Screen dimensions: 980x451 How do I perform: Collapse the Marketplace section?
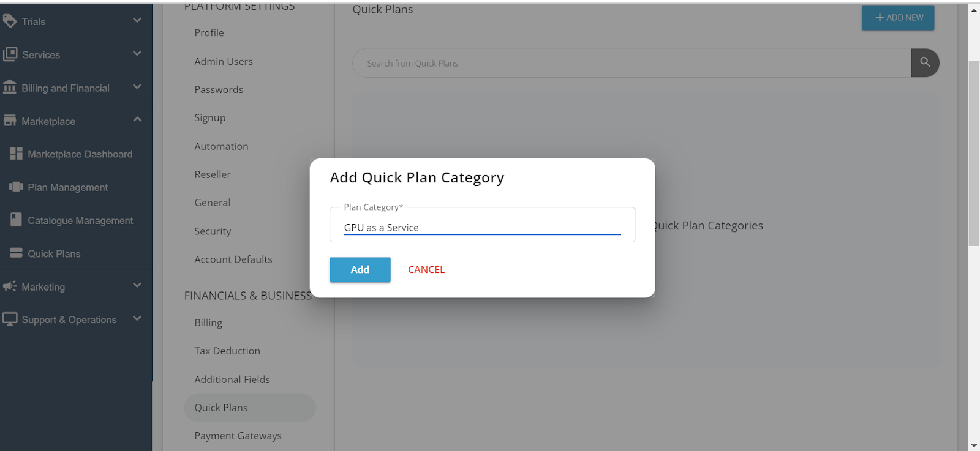coord(137,120)
